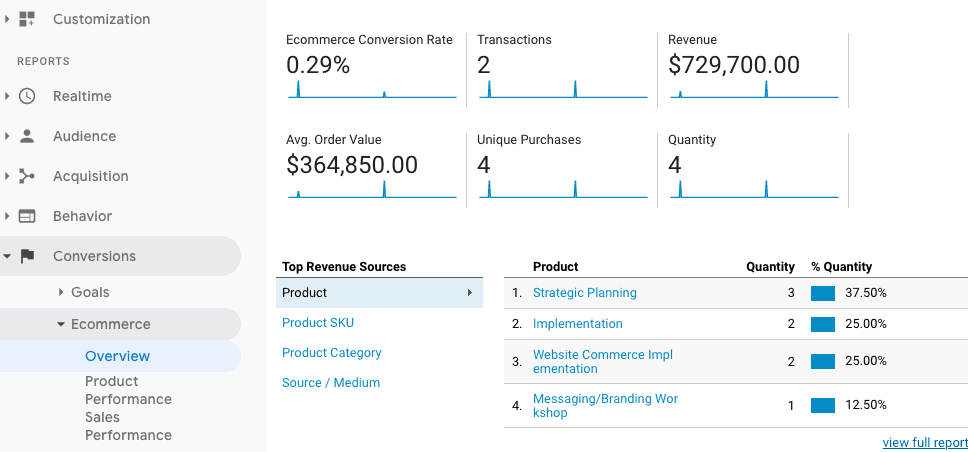The height and width of the screenshot is (452, 968).
Task: Click the 0.29% conversion rate value
Action: (x=318, y=65)
